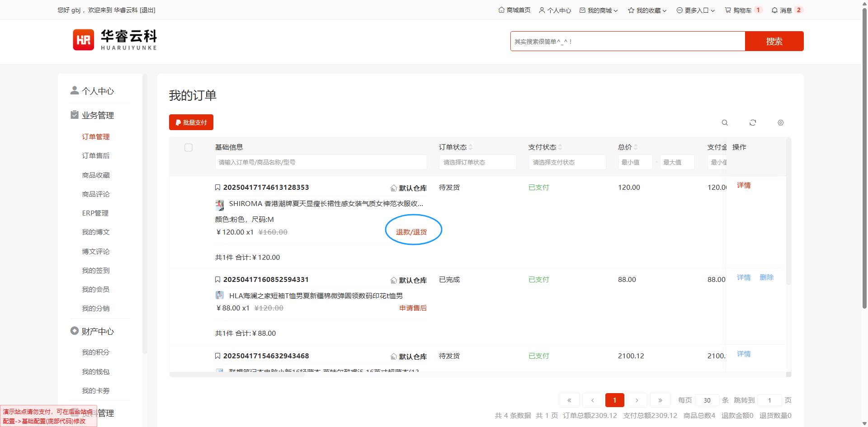This screenshot has width=868, height=427.
Task: Sort by 订单状态 column
Action: (x=471, y=147)
